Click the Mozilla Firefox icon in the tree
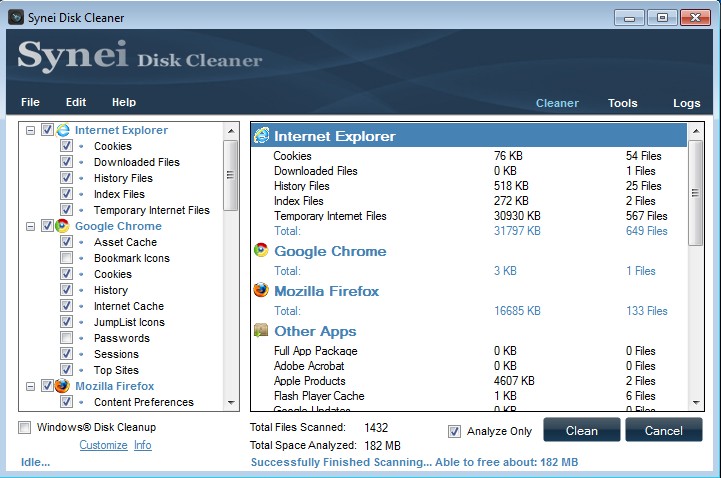 [63, 386]
